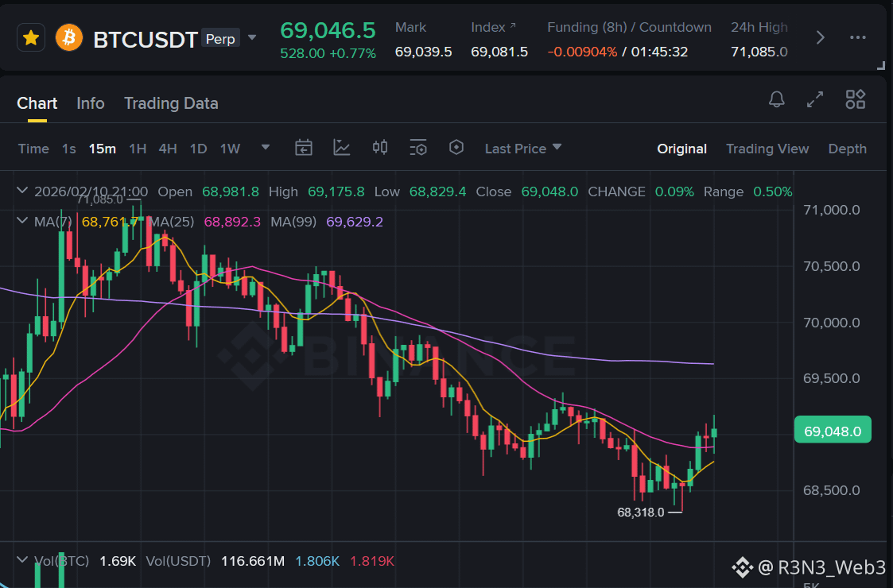Click the hexagon chart settings icon

point(456,148)
